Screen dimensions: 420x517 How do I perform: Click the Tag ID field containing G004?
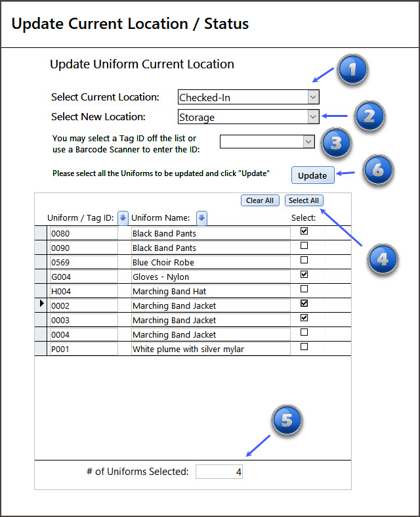(x=83, y=277)
